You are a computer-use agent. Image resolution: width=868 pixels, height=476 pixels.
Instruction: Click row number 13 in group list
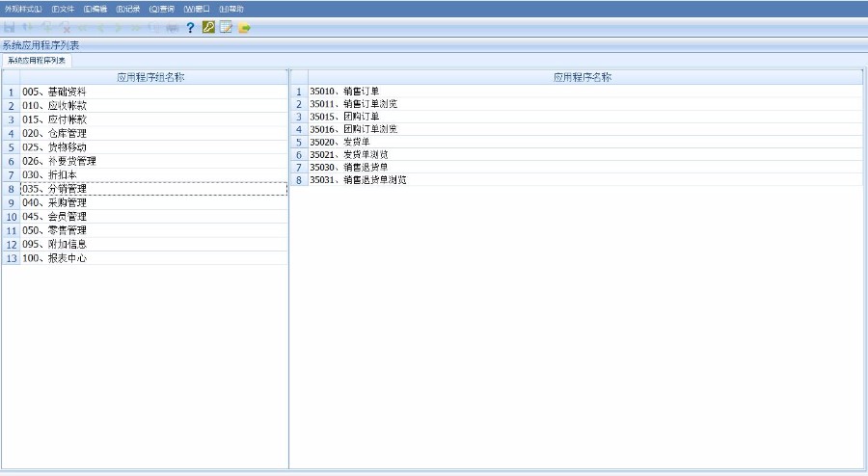11,257
